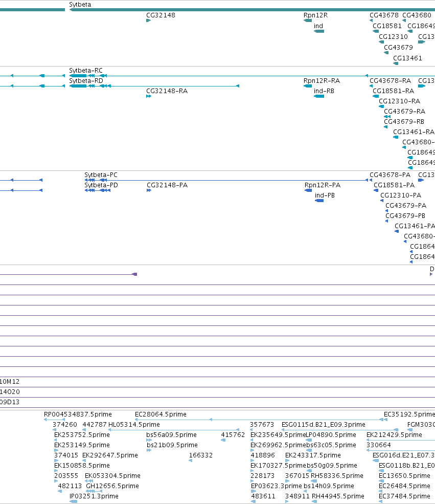Select the RH44945.5prime EST label
Image resolution: width=435 pixels, height=504 pixels.
click(338, 497)
